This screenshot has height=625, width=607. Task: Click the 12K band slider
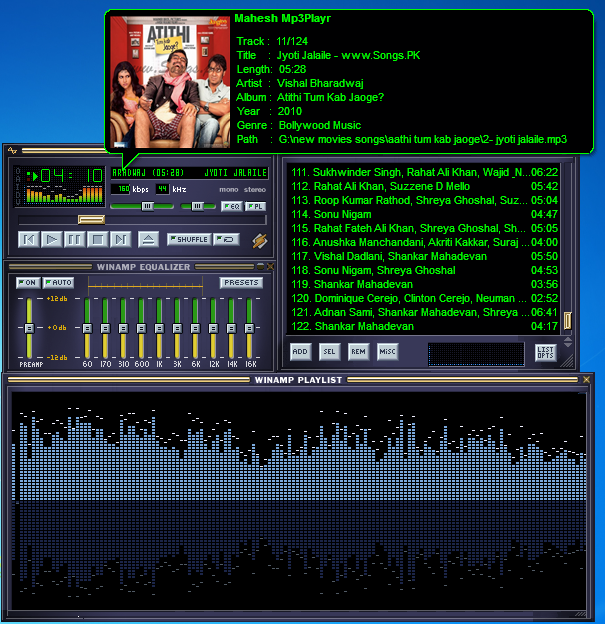213,328
